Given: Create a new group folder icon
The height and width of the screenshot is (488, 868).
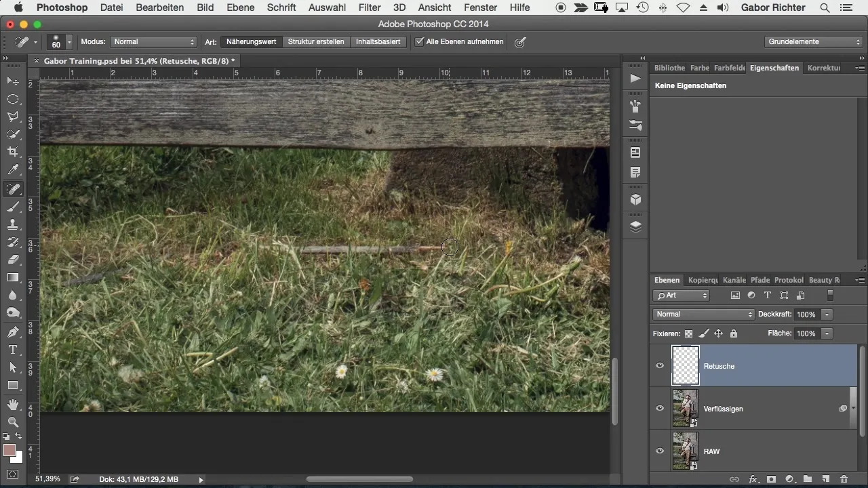Looking at the screenshot, I should tap(808, 479).
